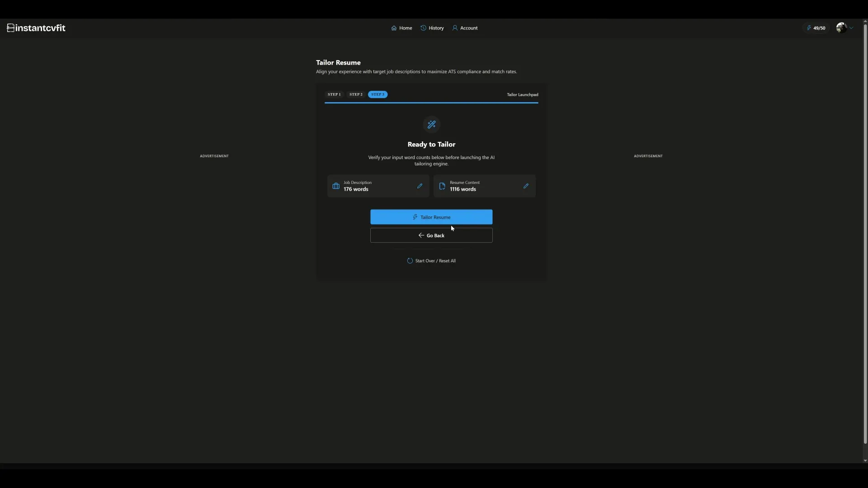The image size is (868, 488).
Task: Open the Home navigation link
Action: tap(401, 28)
